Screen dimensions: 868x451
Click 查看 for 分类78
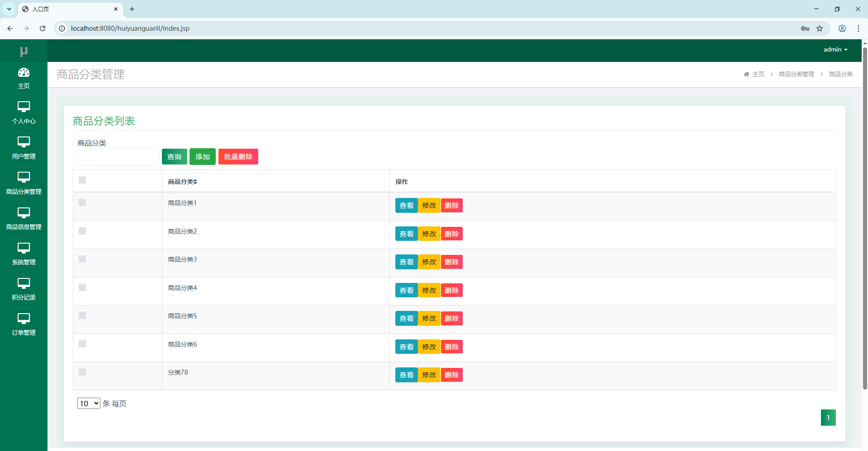407,375
